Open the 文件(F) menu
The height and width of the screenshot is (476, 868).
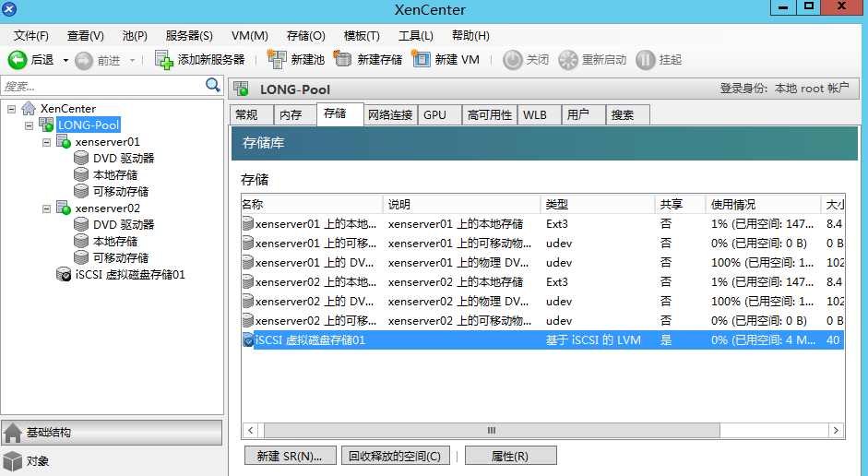[31, 36]
